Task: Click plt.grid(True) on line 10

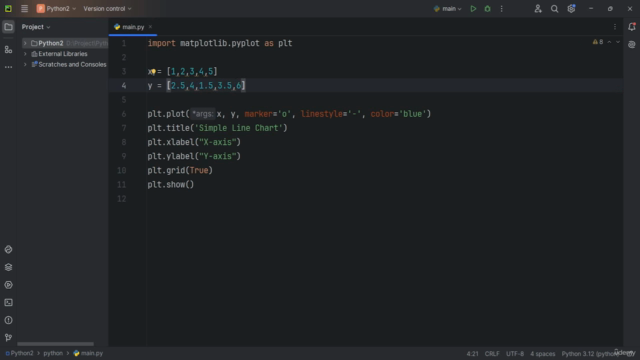Action: tap(180, 170)
